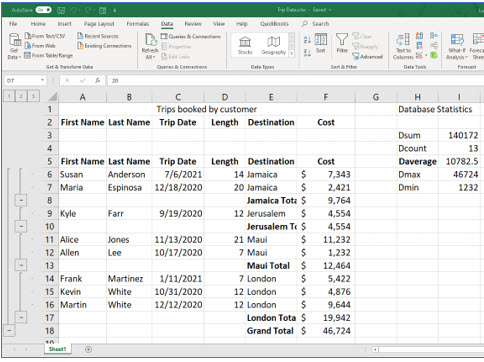This screenshot has height=362, width=484.
Task: Expand the Data Types gallery
Action: point(292,53)
